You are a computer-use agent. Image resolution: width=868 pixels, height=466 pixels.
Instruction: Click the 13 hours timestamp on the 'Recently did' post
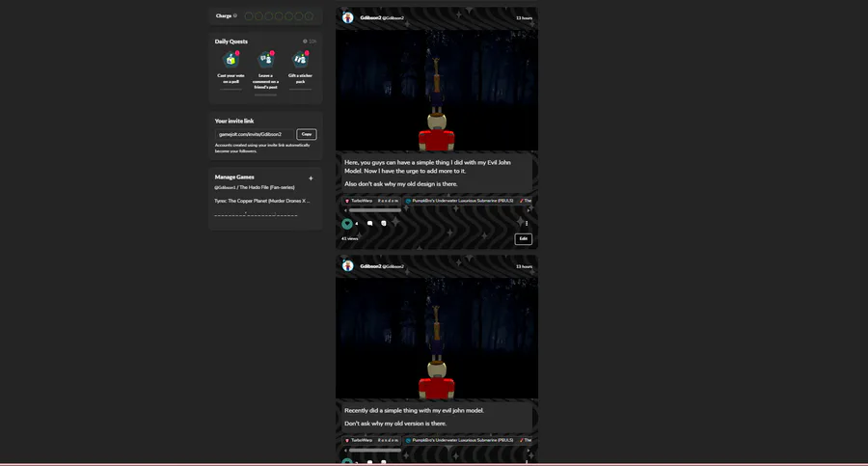click(524, 266)
